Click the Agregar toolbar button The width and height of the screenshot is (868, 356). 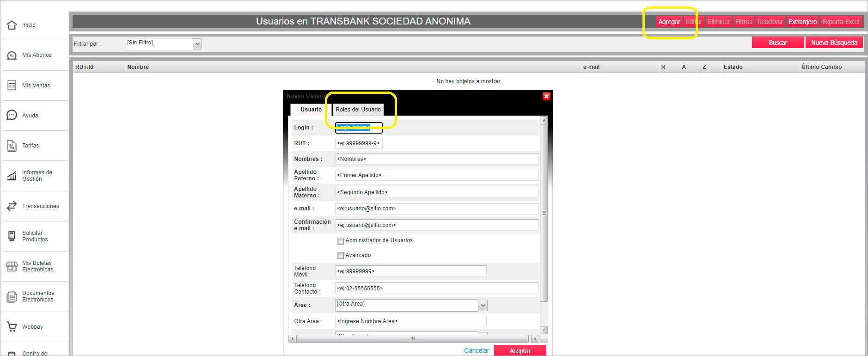(x=669, y=22)
